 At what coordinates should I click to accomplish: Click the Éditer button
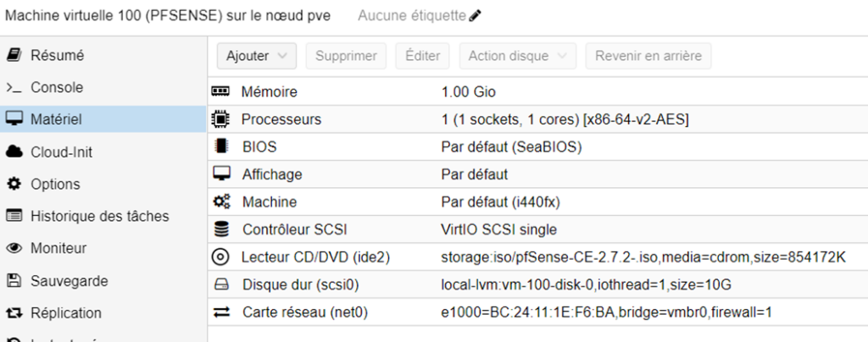coord(422,56)
